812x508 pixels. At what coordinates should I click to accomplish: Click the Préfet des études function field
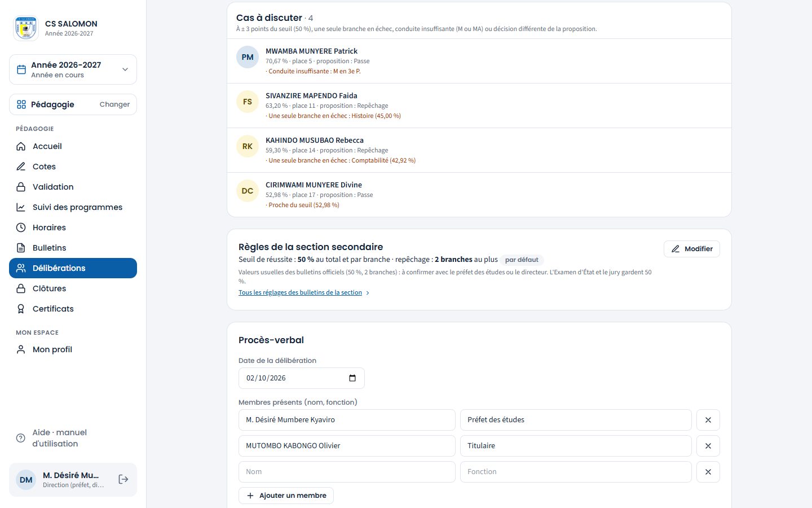tap(576, 420)
